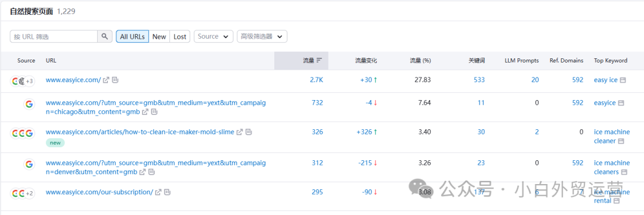Image resolution: width=644 pixels, height=215 pixels.
Task: Select the New URLs filter
Action: (159, 36)
